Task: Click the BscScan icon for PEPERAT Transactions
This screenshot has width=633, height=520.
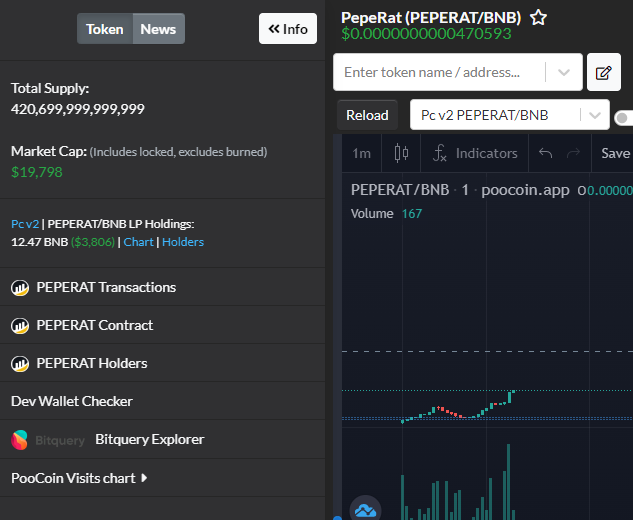Action: tap(20, 288)
